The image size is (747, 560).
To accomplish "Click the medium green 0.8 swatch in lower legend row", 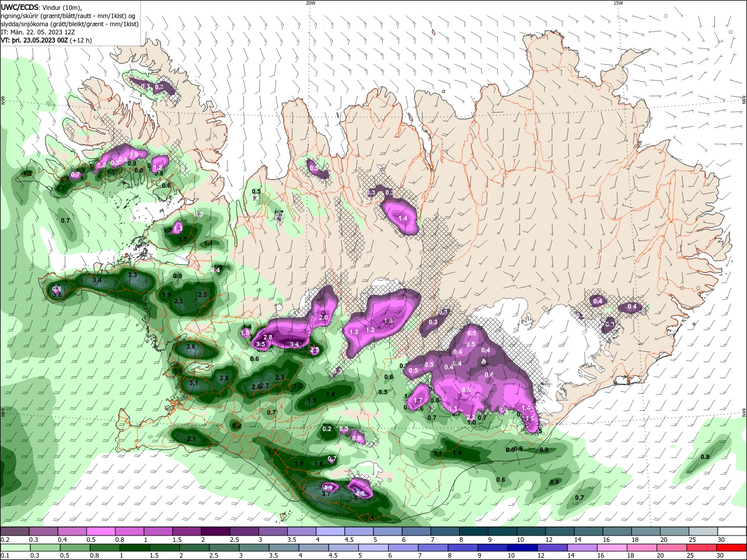I will coord(104,548).
